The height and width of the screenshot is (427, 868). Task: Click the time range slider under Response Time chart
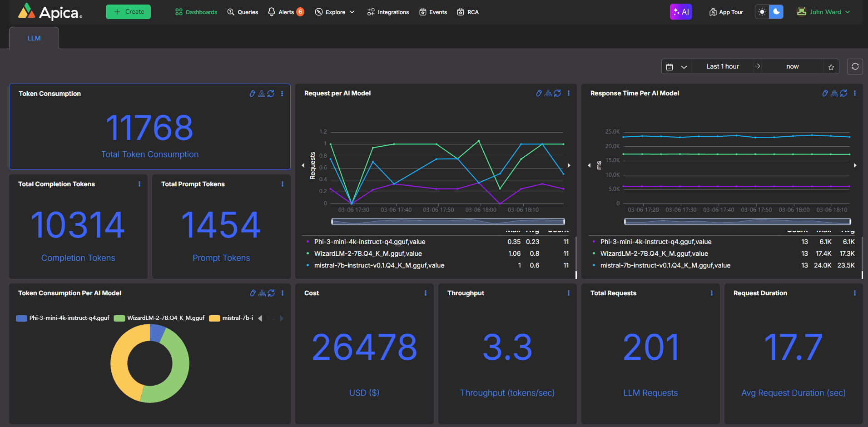[x=737, y=222]
